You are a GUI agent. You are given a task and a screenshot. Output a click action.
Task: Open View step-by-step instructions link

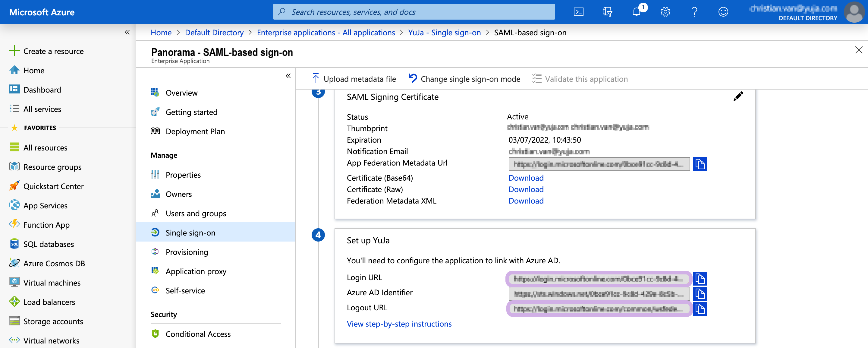[399, 324]
